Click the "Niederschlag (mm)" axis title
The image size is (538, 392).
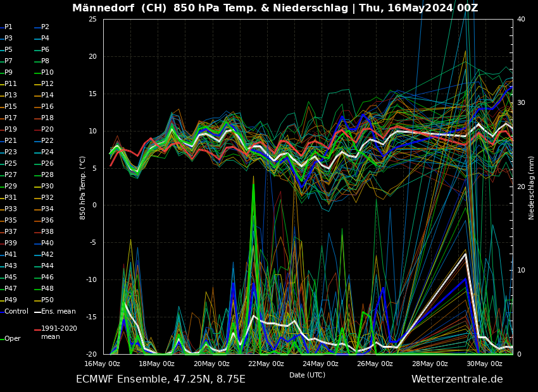pyautogui.click(x=531, y=188)
